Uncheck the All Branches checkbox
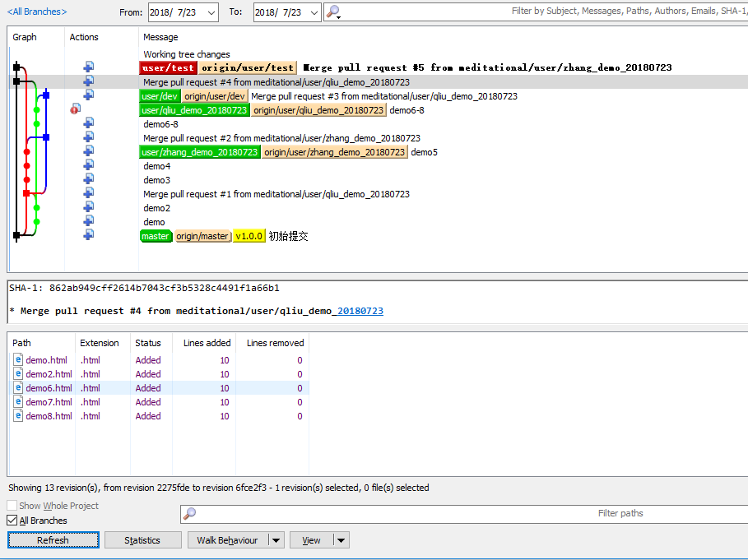 pyautogui.click(x=12, y=521)
